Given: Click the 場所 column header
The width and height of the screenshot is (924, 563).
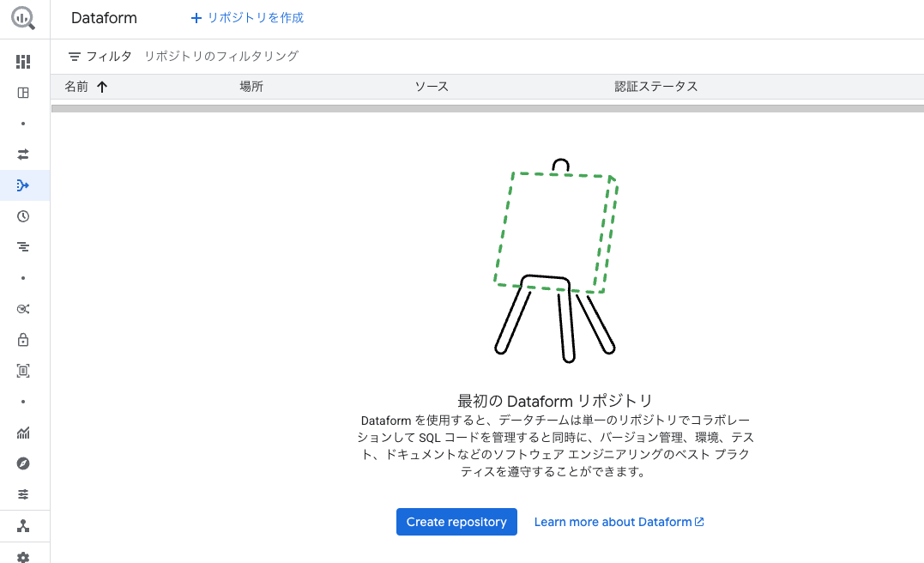Looking at the screenshot, I should pos(251,86).
